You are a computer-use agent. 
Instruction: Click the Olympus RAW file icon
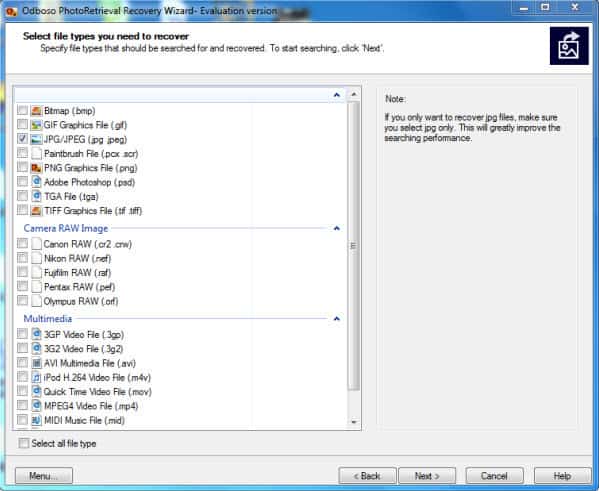pyautogui.click(x=36, y=301)
